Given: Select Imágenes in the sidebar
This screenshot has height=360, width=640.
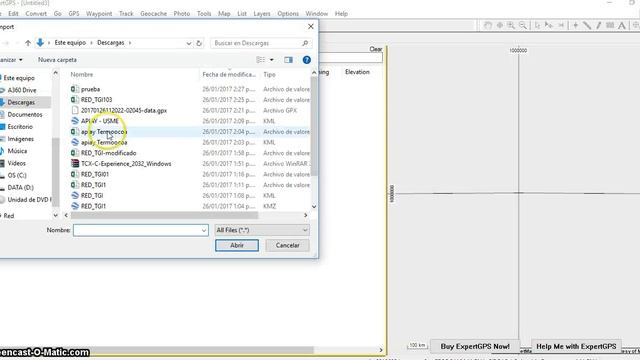Looking at the screenshot, I should pyautogui.click(x=20, y=139).
